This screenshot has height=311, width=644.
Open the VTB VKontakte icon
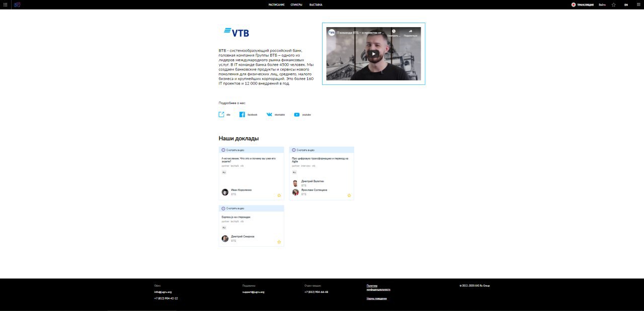click(x=269, y=115)
